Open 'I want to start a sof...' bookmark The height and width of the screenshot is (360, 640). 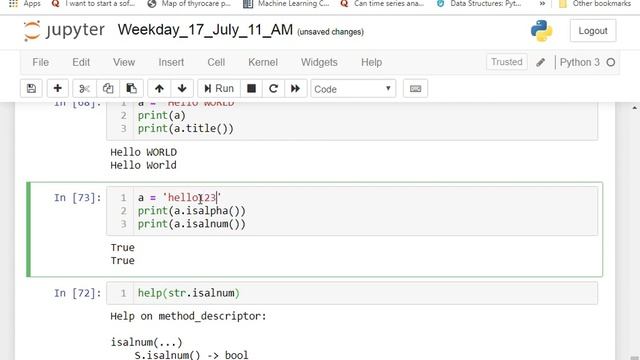coord(94,4)
